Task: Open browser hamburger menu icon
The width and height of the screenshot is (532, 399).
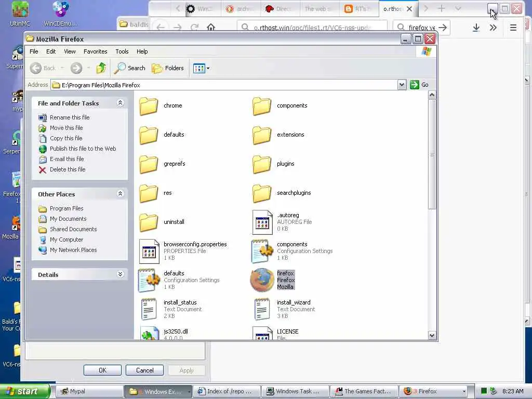Action: coord(513,28)
